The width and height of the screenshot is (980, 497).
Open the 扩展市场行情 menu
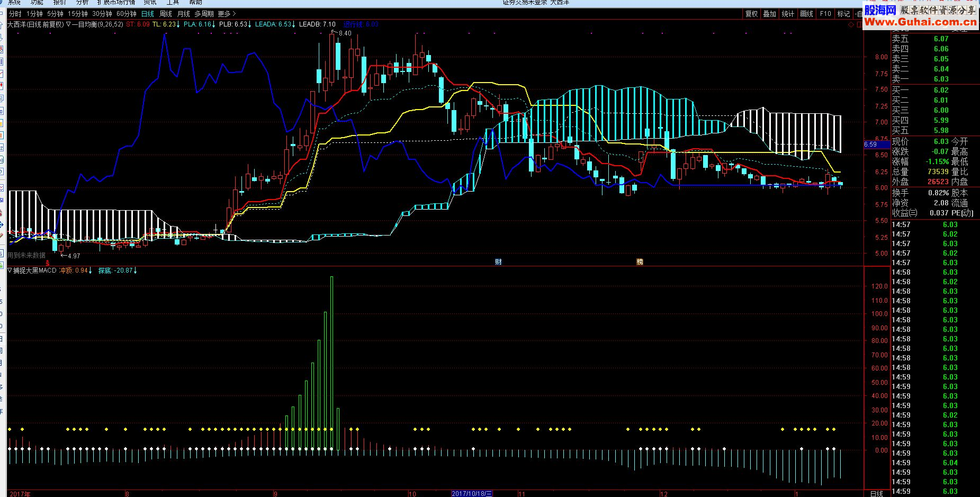116,2
